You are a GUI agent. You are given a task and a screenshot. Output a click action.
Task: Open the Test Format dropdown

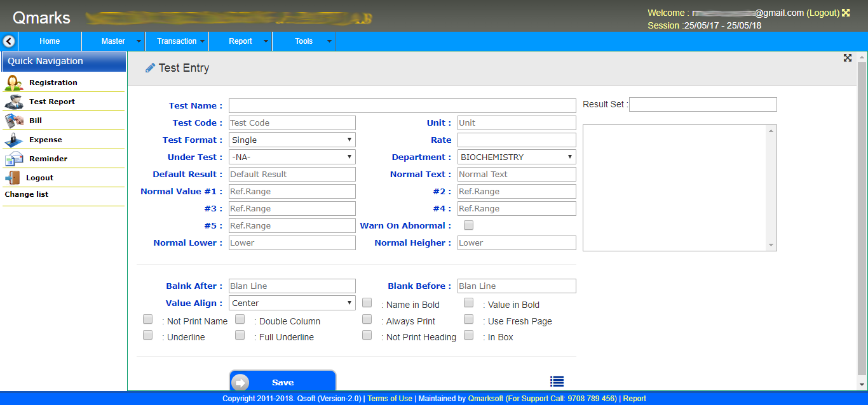tap(292, 139)
